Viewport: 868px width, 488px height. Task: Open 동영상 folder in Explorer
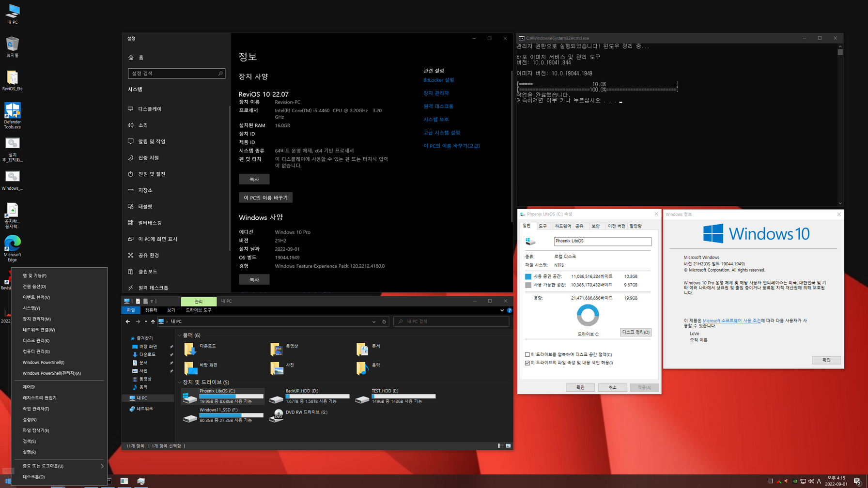285,349
